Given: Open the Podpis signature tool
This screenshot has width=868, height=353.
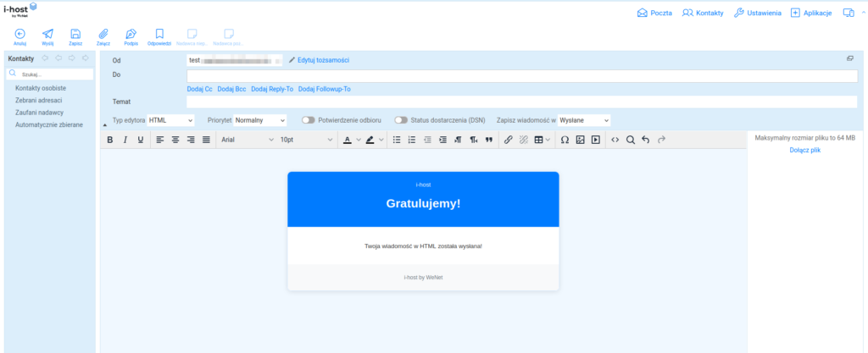Looking at the screenshot, I should [x=131, y=34].
